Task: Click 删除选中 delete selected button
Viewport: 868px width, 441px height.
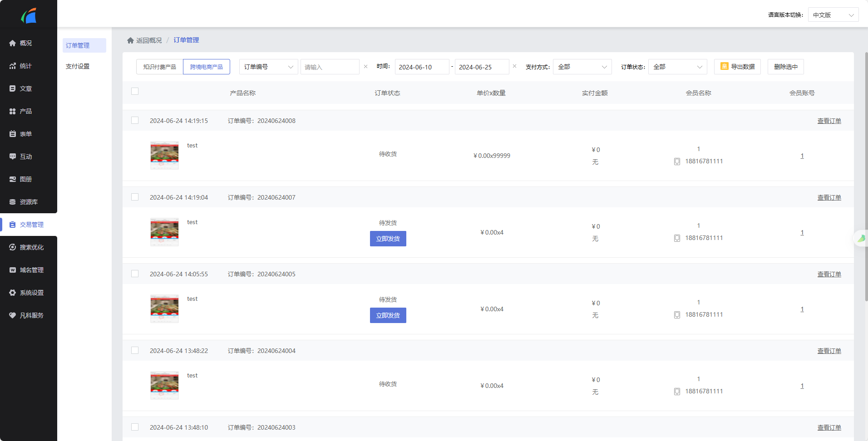Action: pos(786,67)
